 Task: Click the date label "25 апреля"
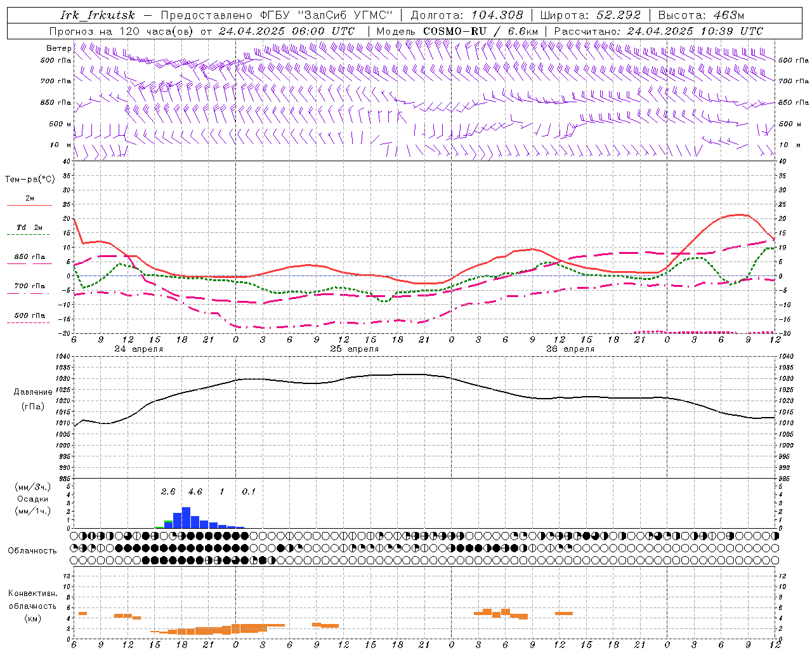click(x=354, y=349)
